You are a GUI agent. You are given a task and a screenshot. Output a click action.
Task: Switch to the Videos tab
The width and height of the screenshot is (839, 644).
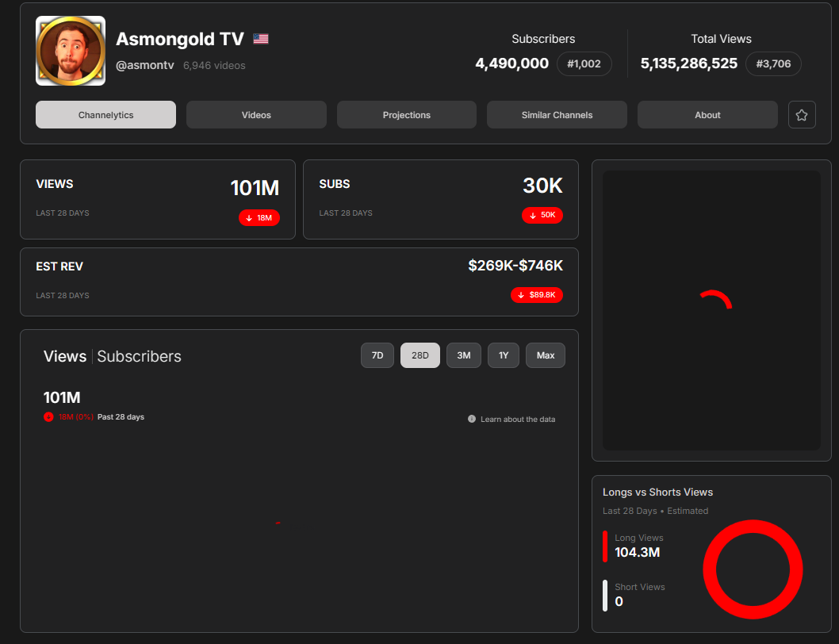pyautogui.click(x=256, y=114)
